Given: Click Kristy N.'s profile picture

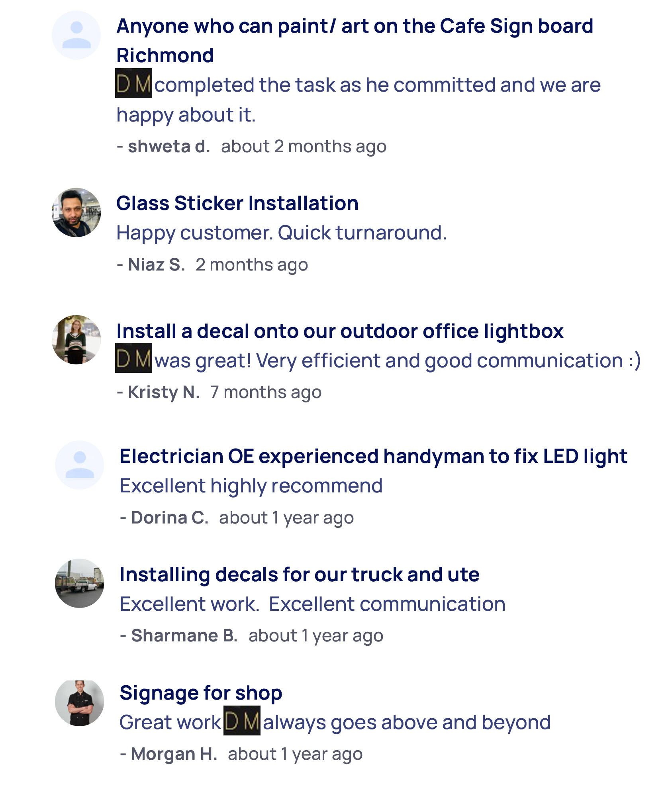Looking at the screenshot, I should click(76, 339).
